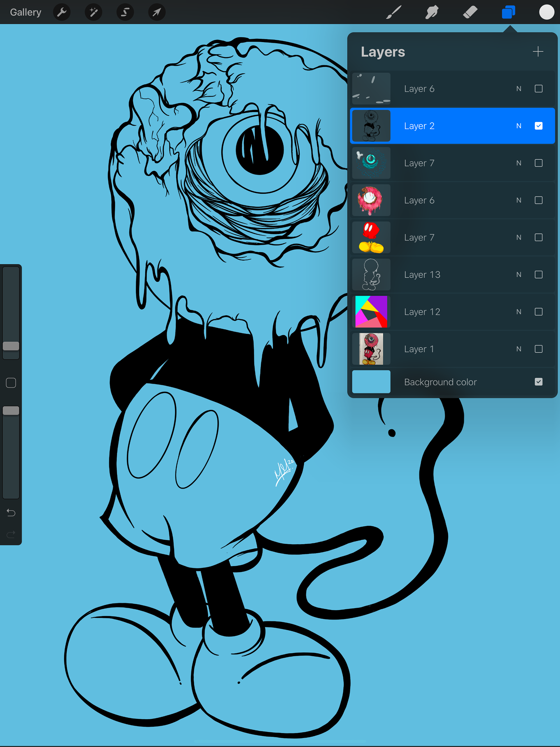Open blend mode N for Layer 12
The width and height of the screenshot is (560, 747).
tap(519, 312)
